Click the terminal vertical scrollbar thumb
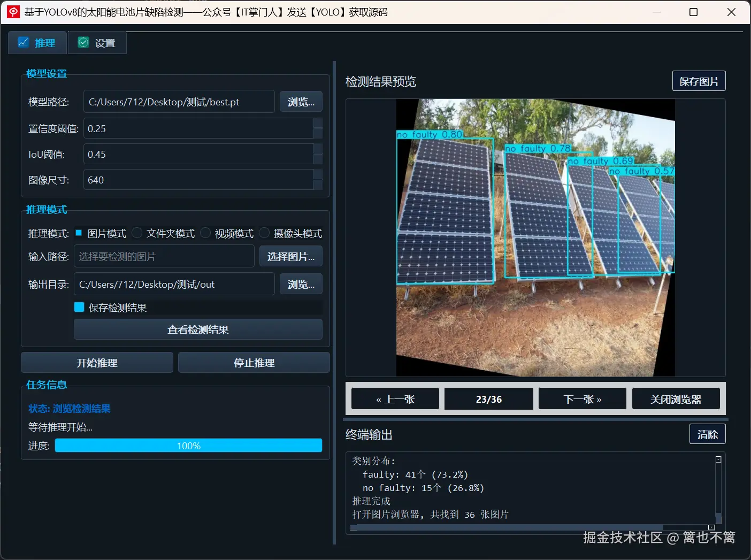751x560 pixels. [x=718, y=518]
